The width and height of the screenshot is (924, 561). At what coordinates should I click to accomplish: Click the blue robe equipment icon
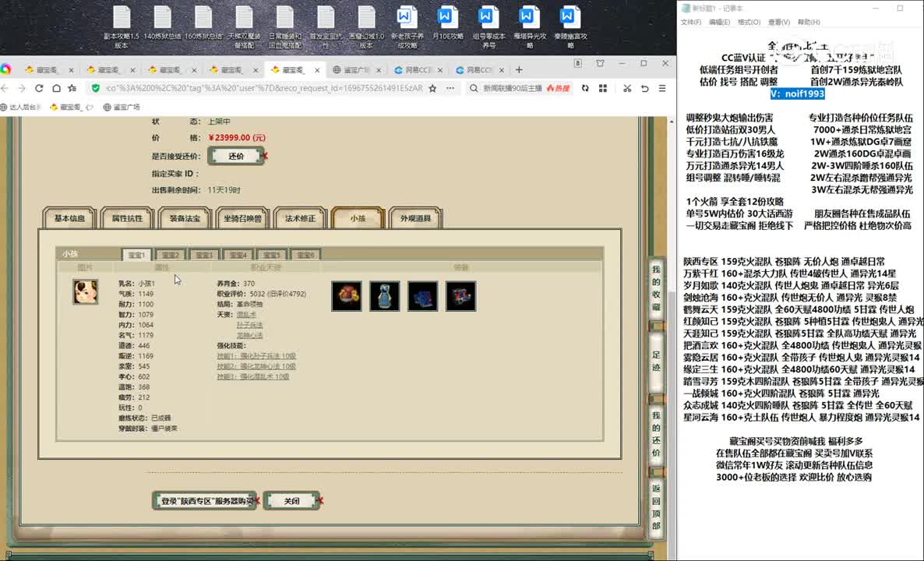385,296
